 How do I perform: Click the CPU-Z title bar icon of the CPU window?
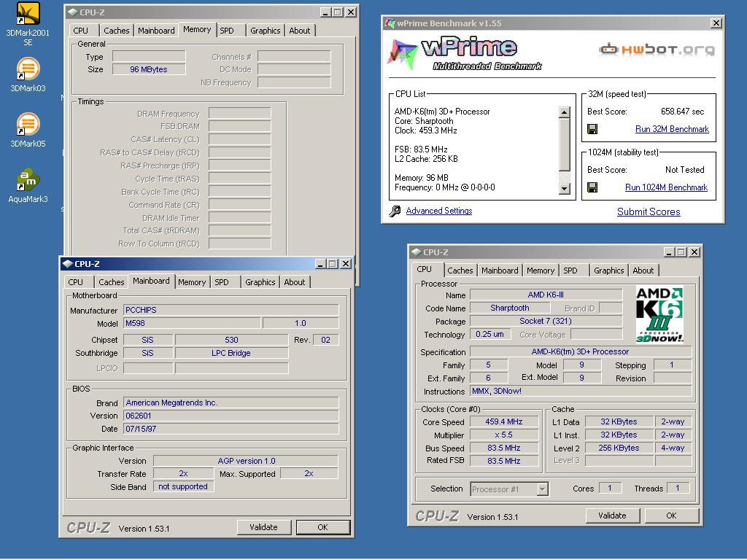416,252
